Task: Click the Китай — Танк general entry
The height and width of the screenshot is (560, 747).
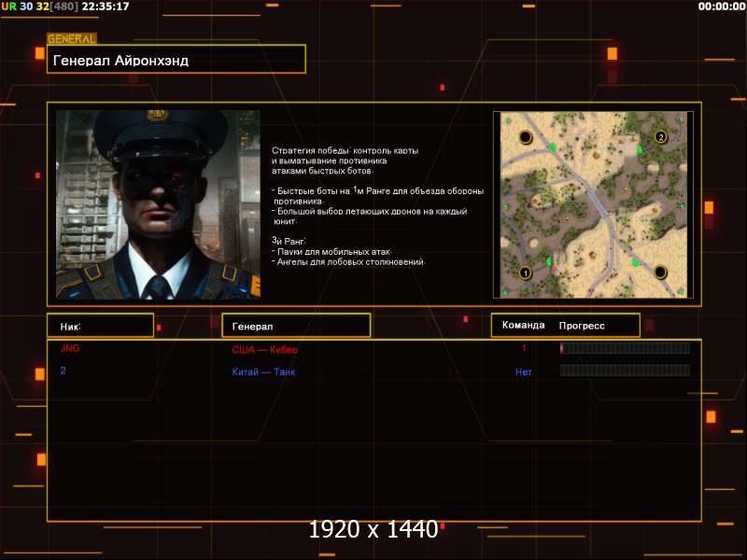Action: pyautogui.click(x=264, y=371)
